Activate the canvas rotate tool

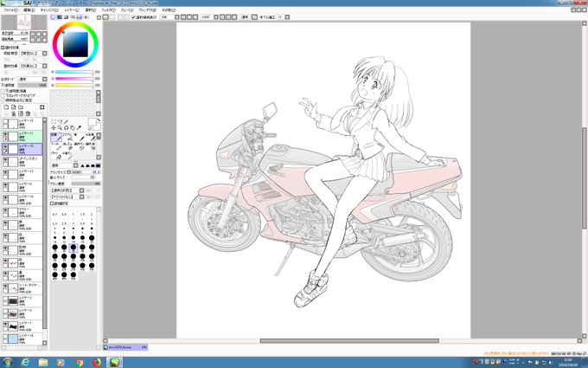tap(67, 128)
